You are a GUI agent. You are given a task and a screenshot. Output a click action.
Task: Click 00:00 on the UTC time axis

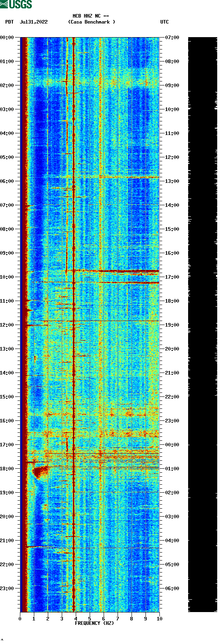click(172, 445)
